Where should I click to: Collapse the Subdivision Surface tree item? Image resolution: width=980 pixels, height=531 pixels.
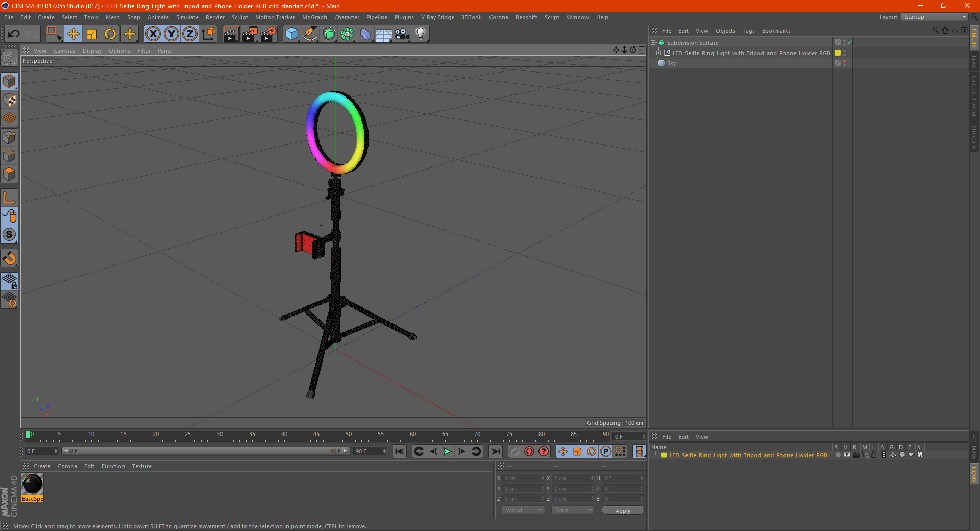(x=653, y=43)
